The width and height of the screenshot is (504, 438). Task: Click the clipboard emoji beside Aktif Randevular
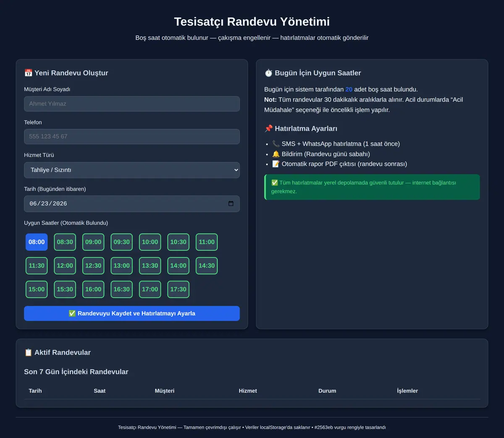tap(28, 353)
